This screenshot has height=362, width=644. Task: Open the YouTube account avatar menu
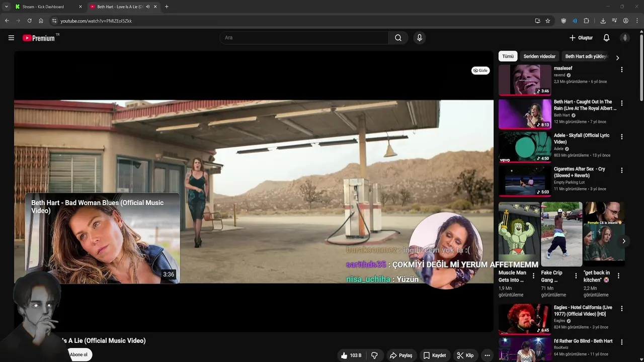[x=625, y=38]
